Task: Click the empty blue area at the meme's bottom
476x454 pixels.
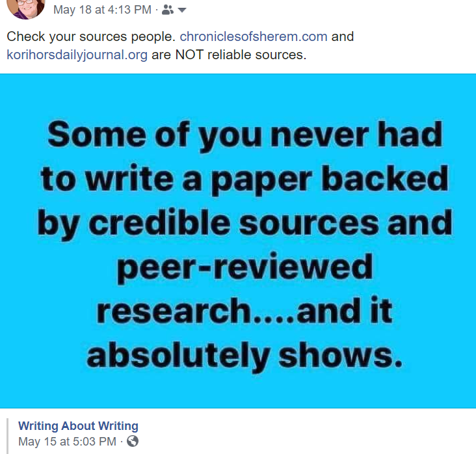Action: coord(238,392)
